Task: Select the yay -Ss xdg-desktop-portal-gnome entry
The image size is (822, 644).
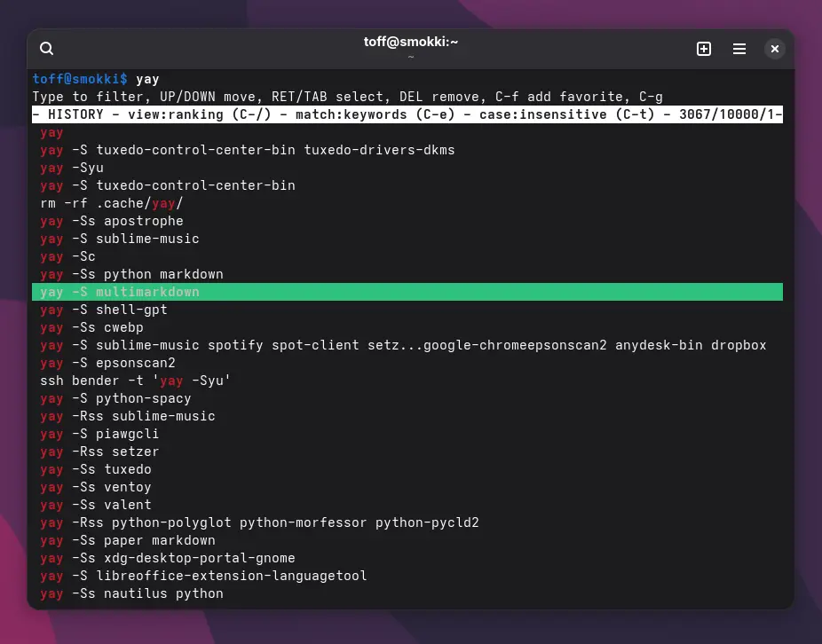Action: (x=167, y=558)
